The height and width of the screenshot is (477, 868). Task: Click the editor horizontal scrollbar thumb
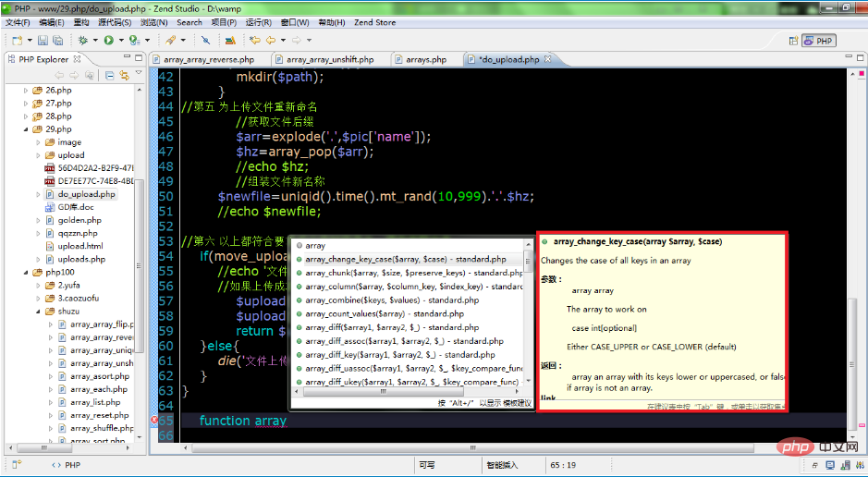(x=471, y=447)
